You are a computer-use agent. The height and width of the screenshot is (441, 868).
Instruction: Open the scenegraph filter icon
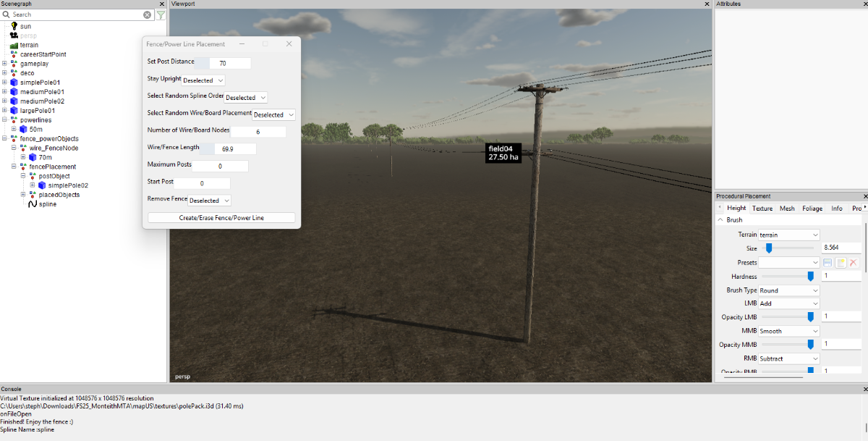pos(161,14)
